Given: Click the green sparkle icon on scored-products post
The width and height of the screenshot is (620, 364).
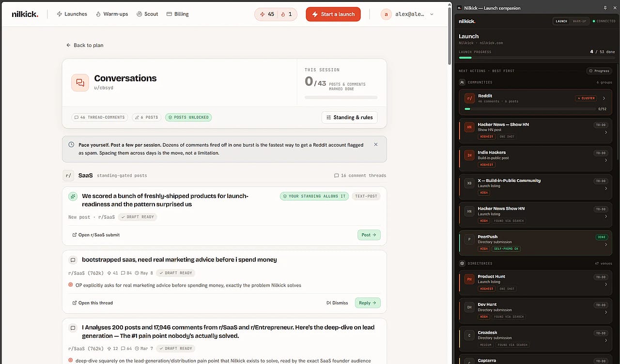Looking at the screenshot, I should [73, 196].
